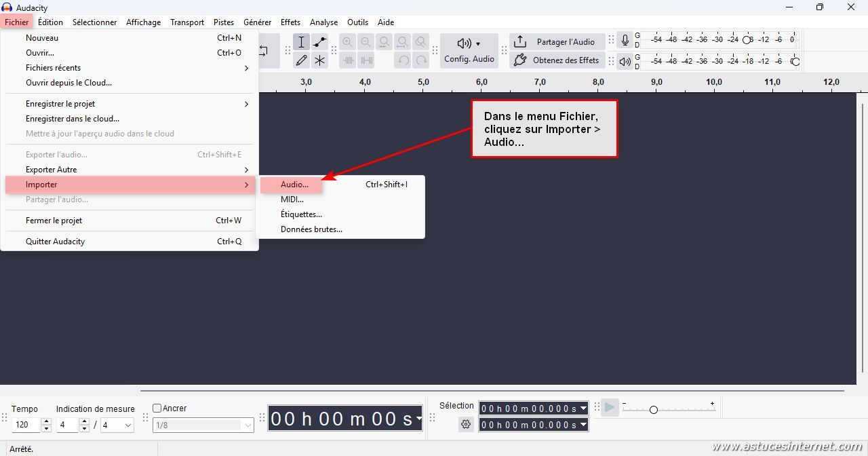868x456 pixels.
Task: Open selection settings gear icon
Action: 466,425
